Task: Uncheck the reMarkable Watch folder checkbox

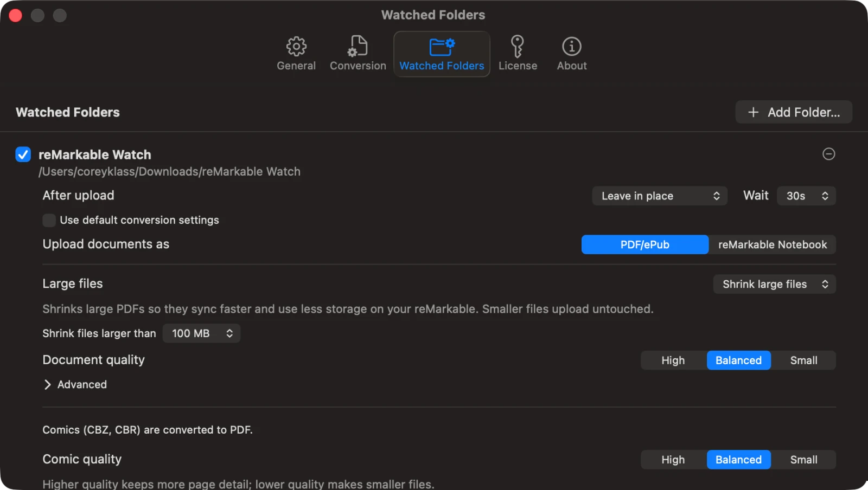Action: [23, 154]
